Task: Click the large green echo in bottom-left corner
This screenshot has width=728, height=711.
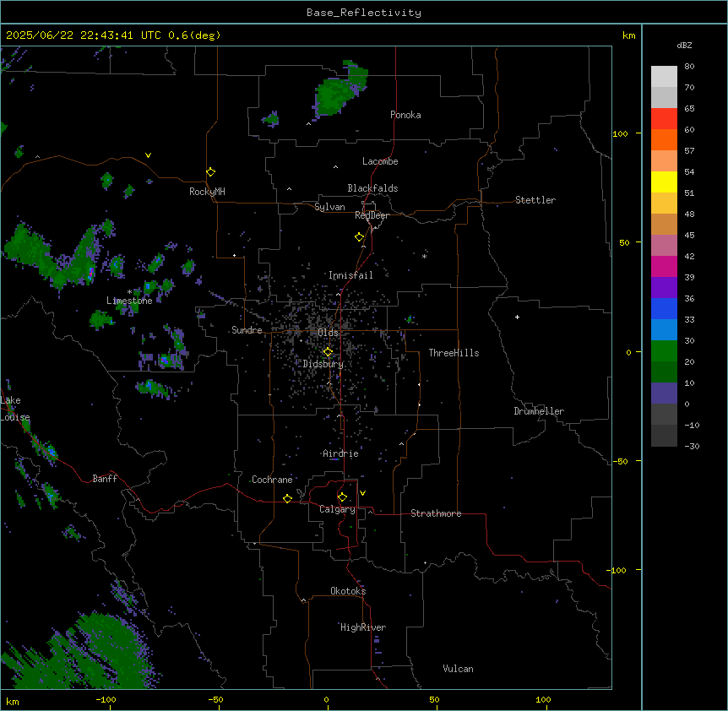Action: [x=79, y=654]
